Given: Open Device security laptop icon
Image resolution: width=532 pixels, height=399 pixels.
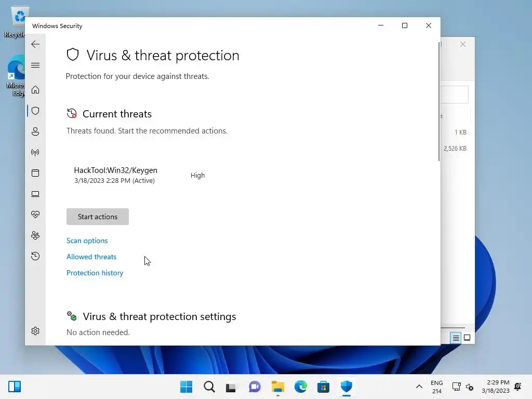Looking at the screenshot, I should tap(35, 194).
